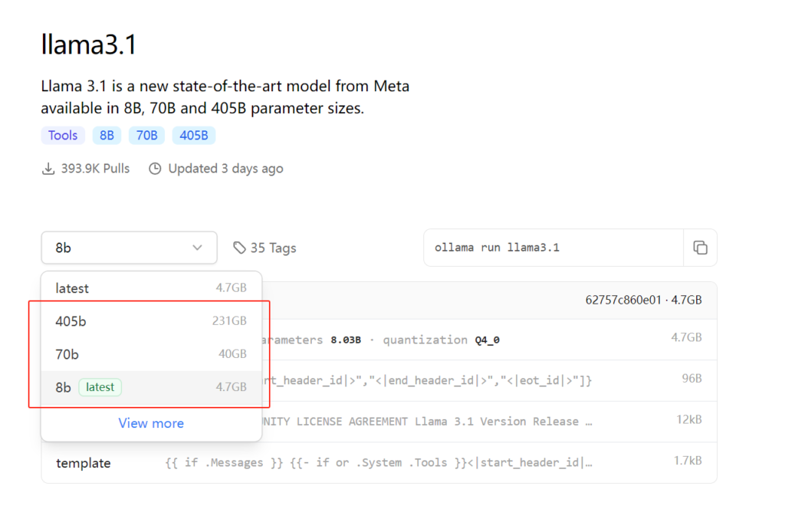
Task: Click the '62757c860e01 · 4.7GB' digest text
Action: [643, 300]
